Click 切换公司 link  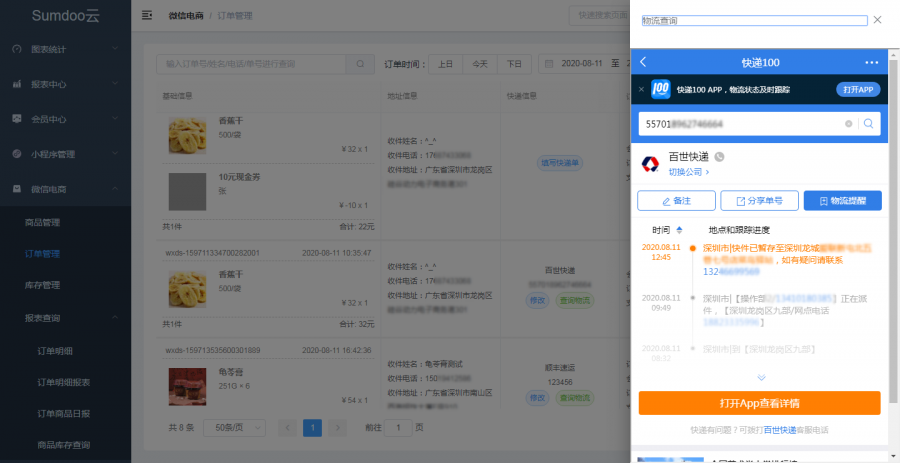689,172
